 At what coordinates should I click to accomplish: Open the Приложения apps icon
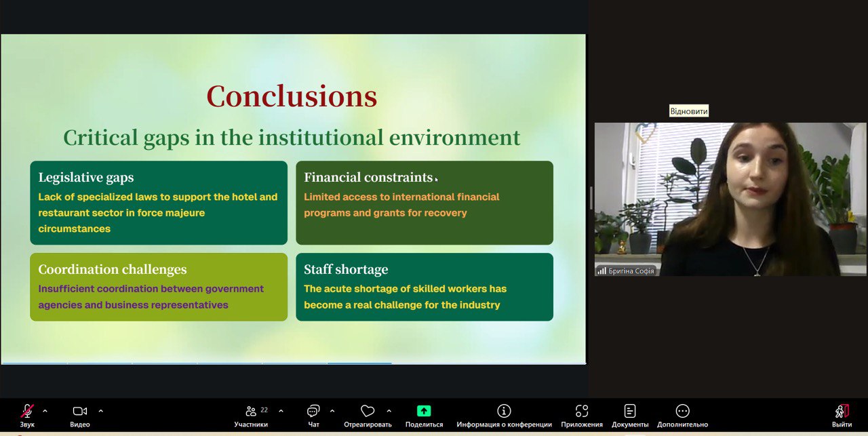[581, 412]
